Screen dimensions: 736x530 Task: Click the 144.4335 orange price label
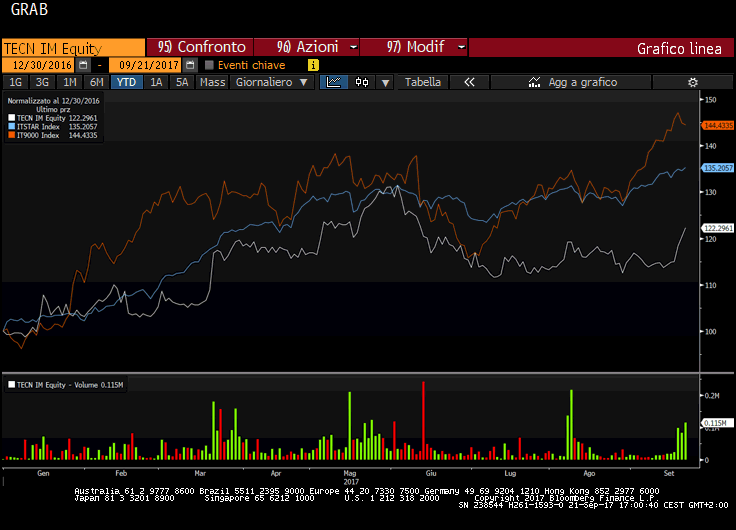coord(718,125)
